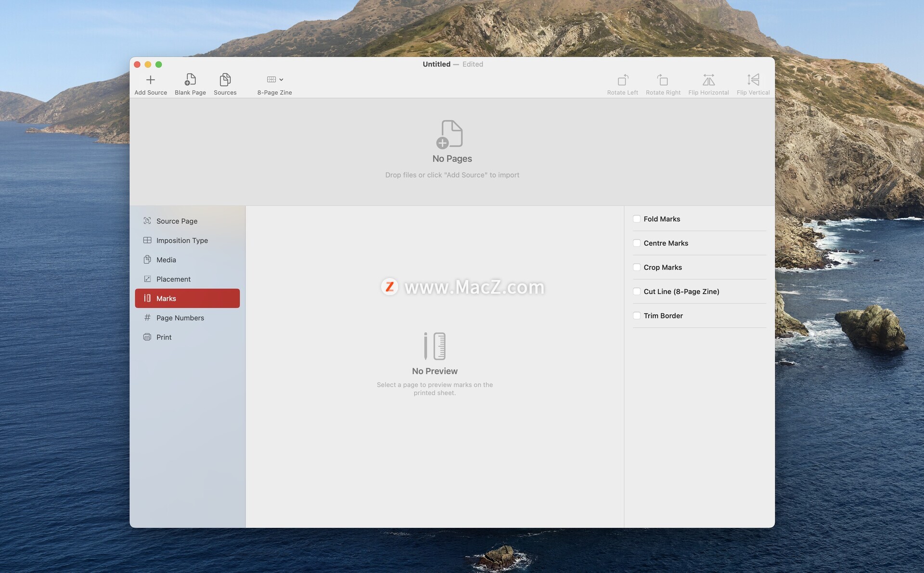The height and width of the screenshot is (573, 924).
Task: Tick the Centre Marks checkbox
Action: pos(637,243)
